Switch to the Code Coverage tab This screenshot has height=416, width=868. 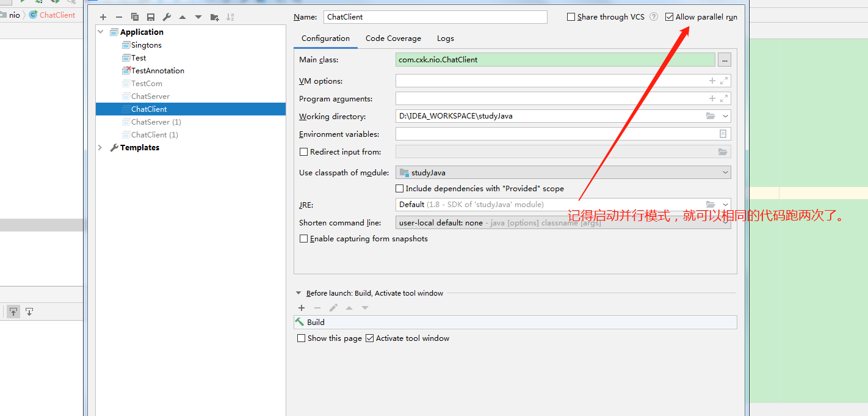pos(393,38)
